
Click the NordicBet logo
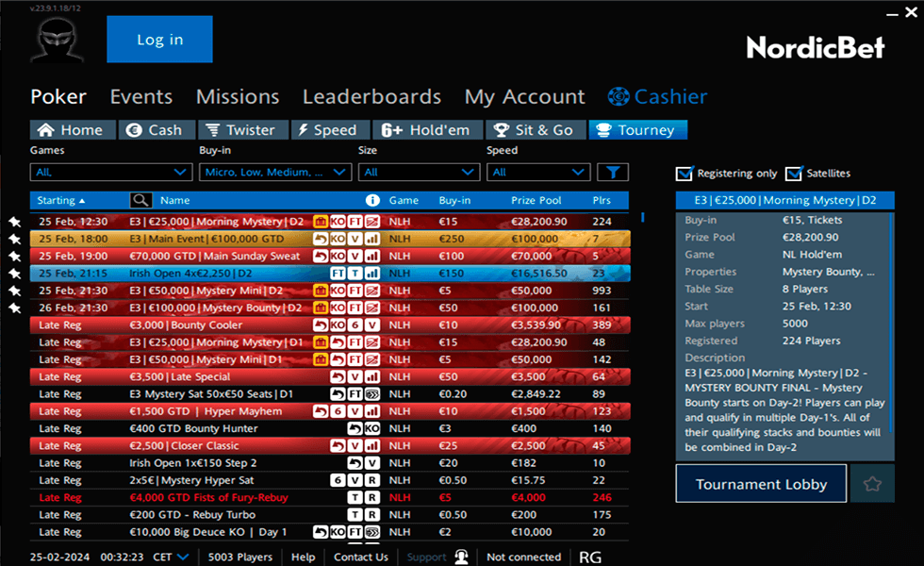[816, 47]
